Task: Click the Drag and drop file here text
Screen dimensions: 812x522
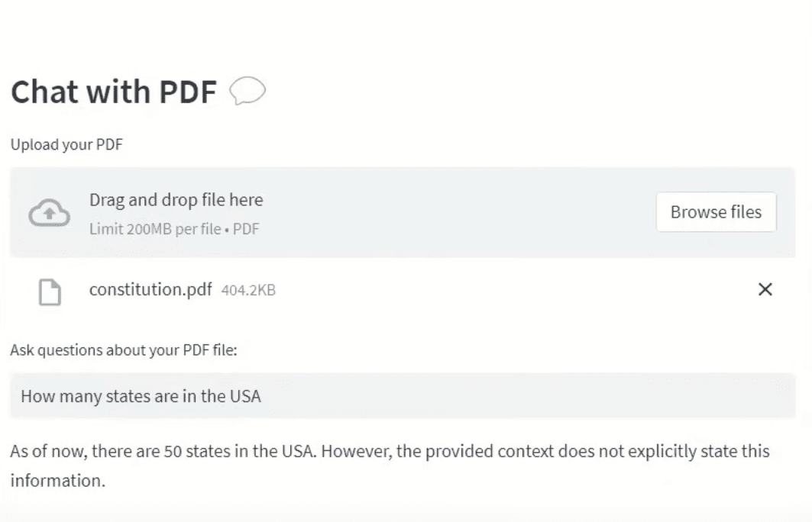Action: [x=176, y=199]
